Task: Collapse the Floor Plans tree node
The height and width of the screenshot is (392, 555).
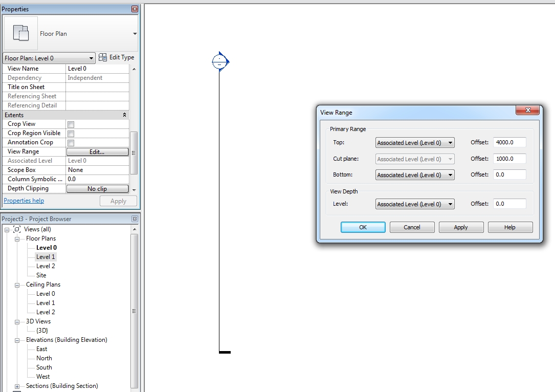Action: (x=17, y=239)
